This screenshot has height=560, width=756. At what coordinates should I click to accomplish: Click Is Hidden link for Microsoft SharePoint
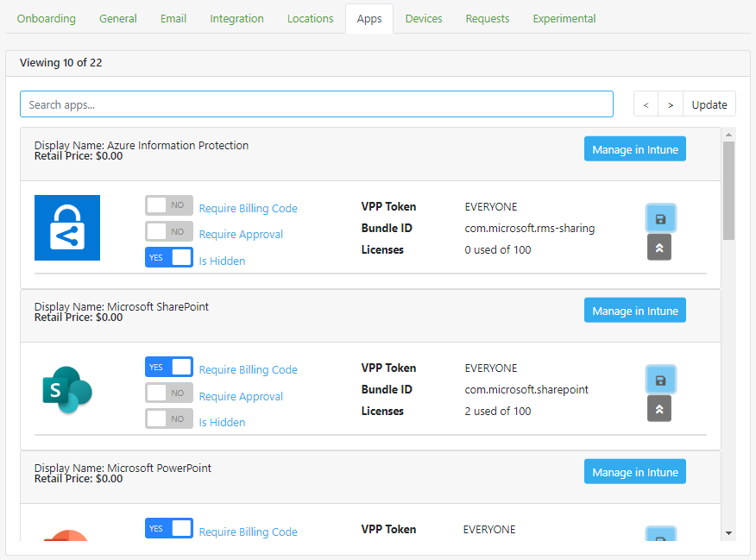[223, 422]
